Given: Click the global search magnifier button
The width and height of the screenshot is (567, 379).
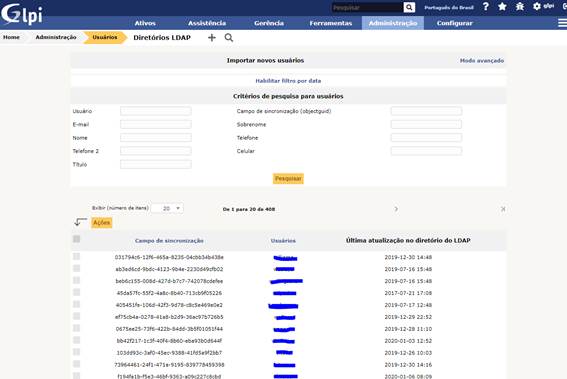Looking at the screenshot, I should 409,7.
